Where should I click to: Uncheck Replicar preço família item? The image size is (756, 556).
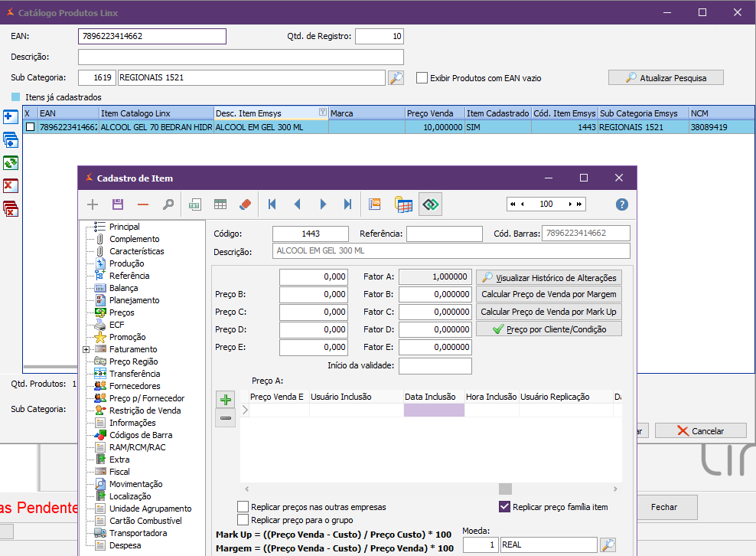[504, 506]
